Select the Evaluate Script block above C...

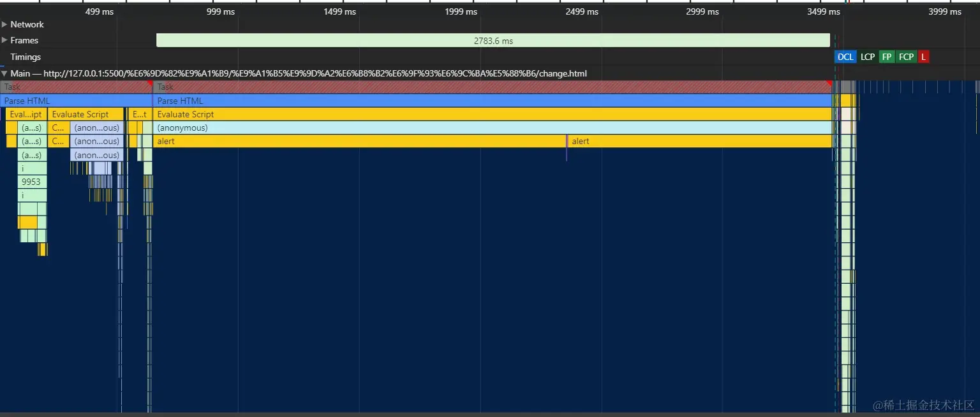(x=85, y=114)
